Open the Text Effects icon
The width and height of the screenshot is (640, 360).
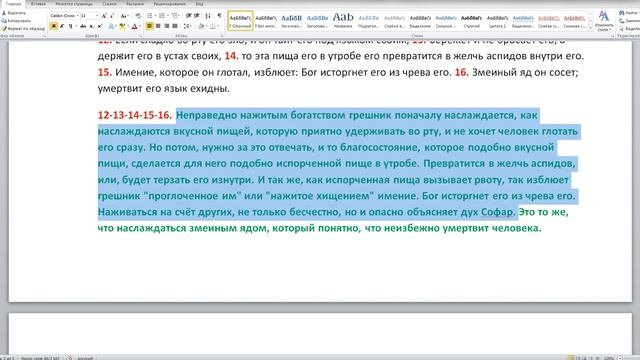111,26
